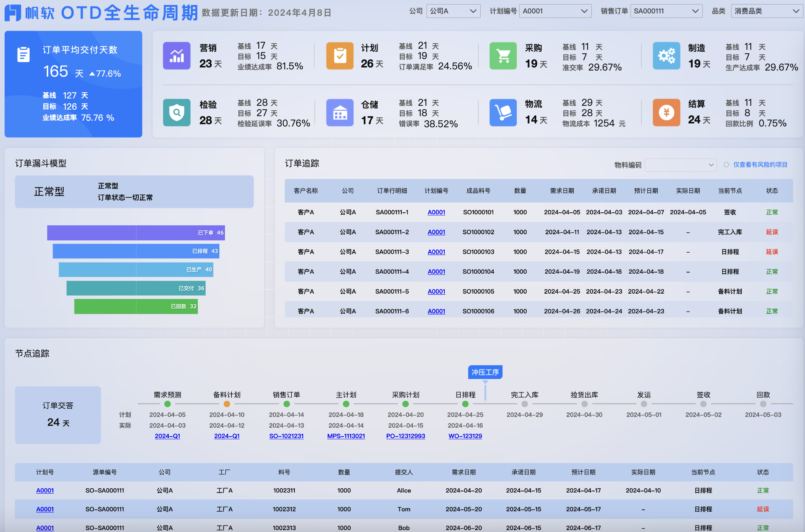805x532 pixels.
Task: Open the 品类 dropdown showing 消费品类
Action: 767,11
